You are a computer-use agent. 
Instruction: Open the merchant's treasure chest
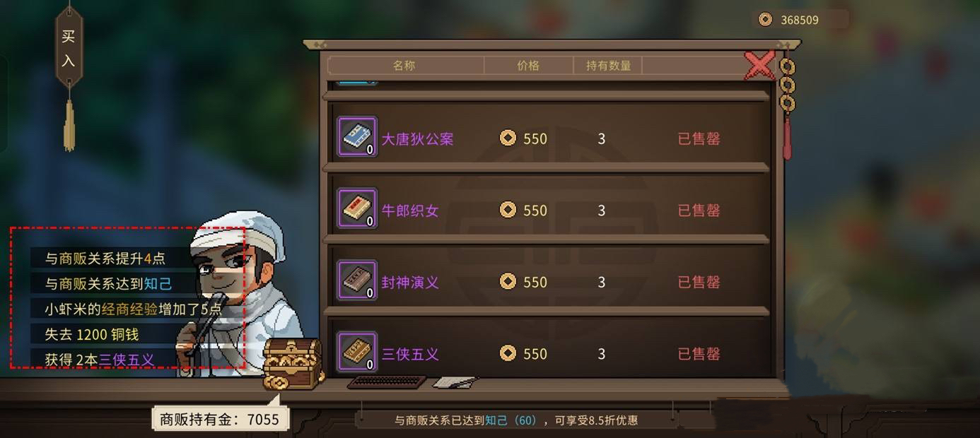pyautogui.click(x=292, y=363)
